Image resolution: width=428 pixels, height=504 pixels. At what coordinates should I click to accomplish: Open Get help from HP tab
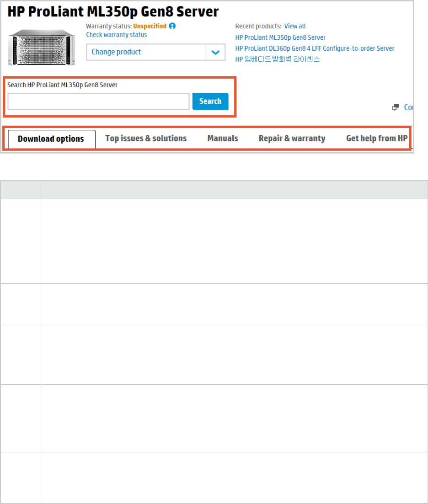[376, 138]
